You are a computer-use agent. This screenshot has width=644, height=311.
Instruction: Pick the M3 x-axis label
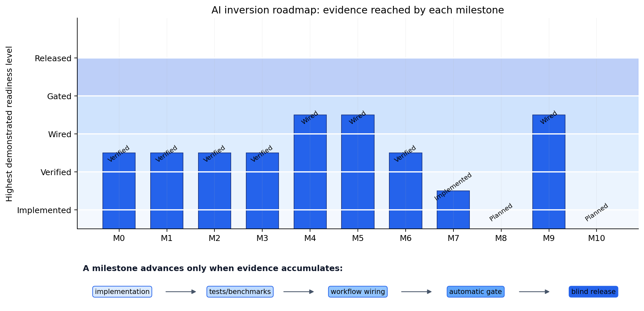(x=262, y=238)
